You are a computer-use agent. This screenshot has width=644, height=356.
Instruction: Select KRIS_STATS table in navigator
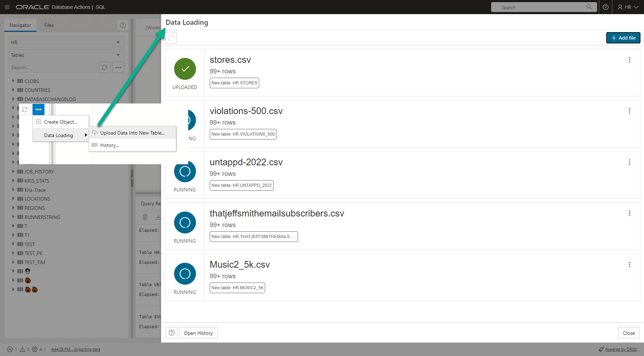click(x=37, y=180)
